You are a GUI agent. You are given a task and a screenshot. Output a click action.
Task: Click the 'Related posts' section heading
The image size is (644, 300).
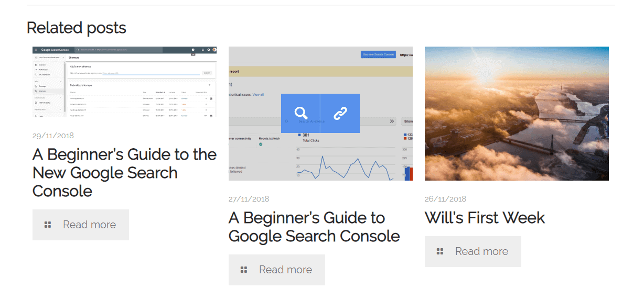77,28
